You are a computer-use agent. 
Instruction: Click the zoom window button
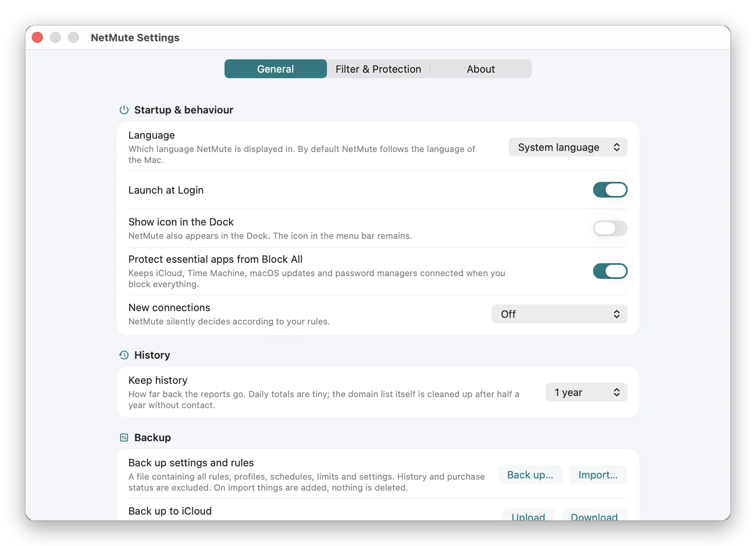[73, 38]
